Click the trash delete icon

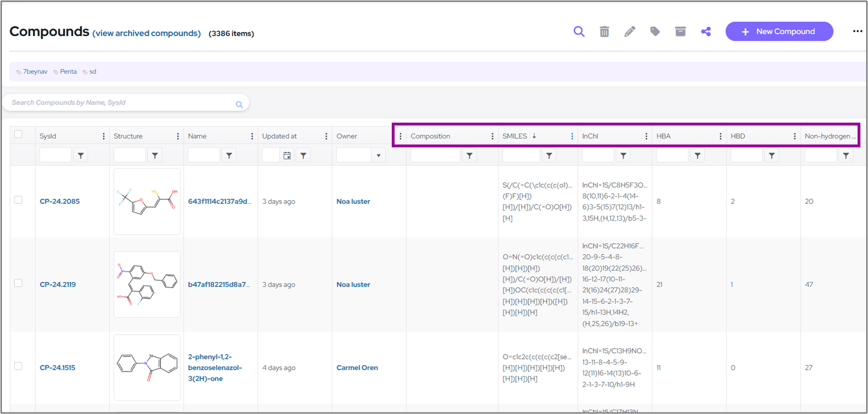click(x=604, y=32)
